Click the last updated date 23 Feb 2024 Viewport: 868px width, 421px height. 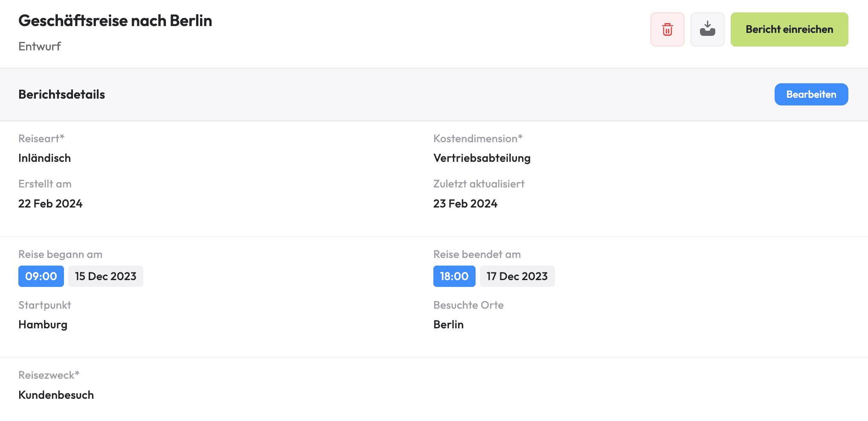coord(465,204)
